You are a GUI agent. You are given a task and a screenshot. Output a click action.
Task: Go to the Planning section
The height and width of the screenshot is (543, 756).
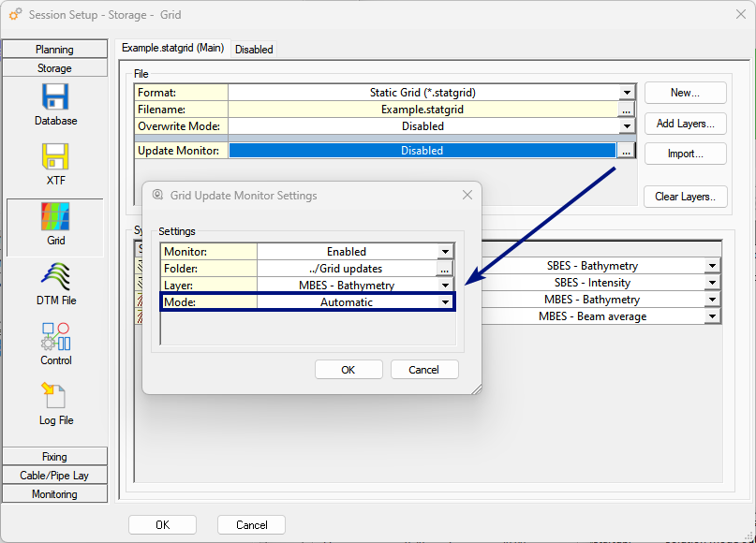pyautogui.click(x=54, y=49)
